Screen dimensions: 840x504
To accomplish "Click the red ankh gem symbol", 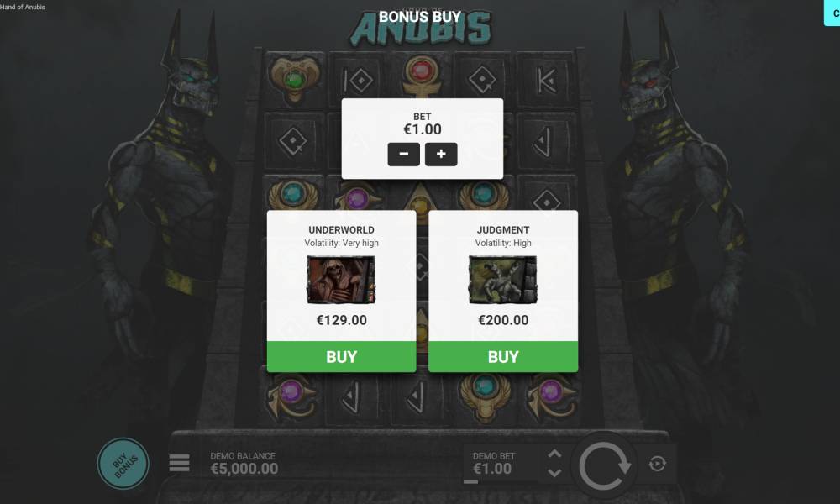I will tap(422, 75).
